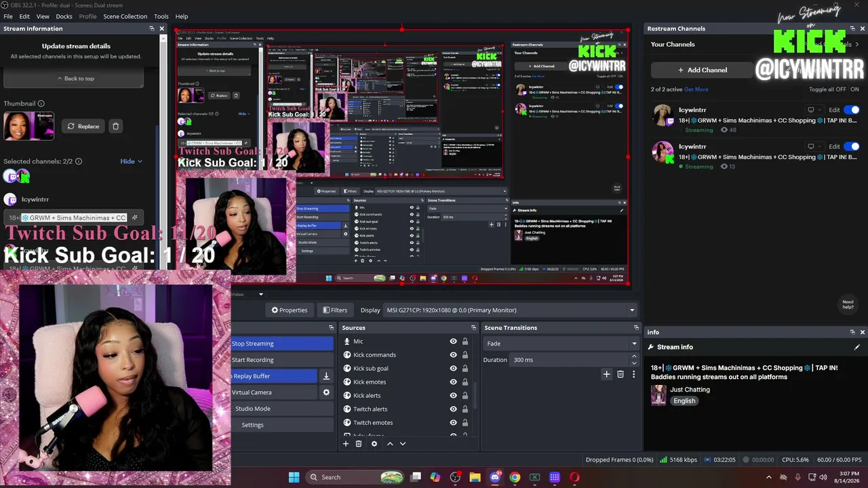Click the Stop Streaming button
This screenshot has width=868, height=488.
282,344
